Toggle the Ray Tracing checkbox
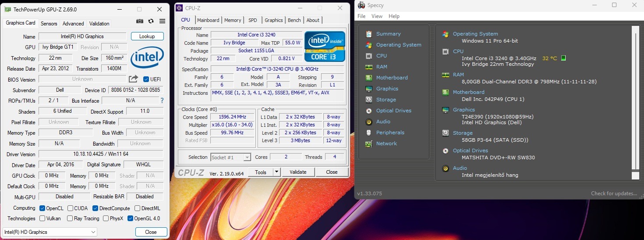The height and width of the screenshot is (240, 644). click(70, 219)
